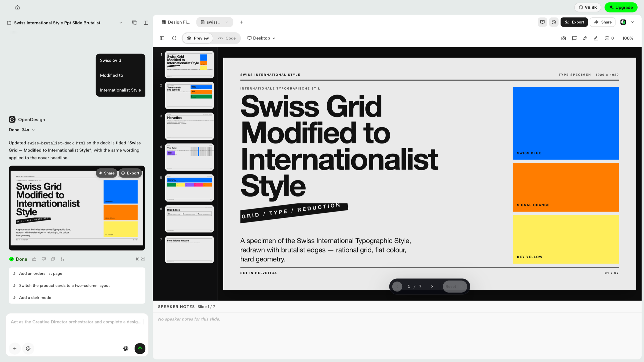The height and width of the screenshot is (362, 644).
Task: Go to next slide with the arrow
Action: pyautogui.click(x=432, y=287)
